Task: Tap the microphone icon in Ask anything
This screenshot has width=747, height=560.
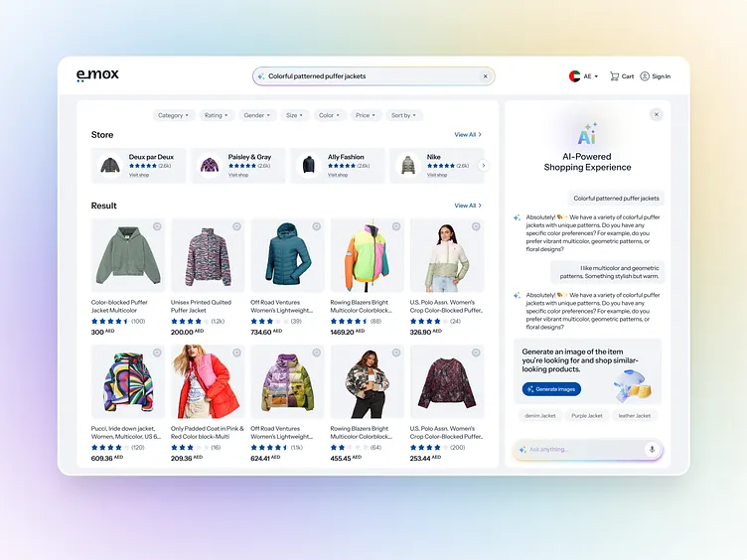Action: [x=652, y=449]
